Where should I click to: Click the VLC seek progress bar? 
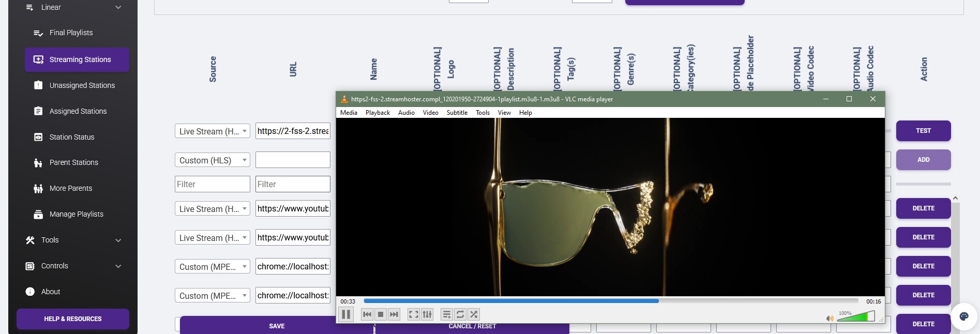click(x=610, y=301)
